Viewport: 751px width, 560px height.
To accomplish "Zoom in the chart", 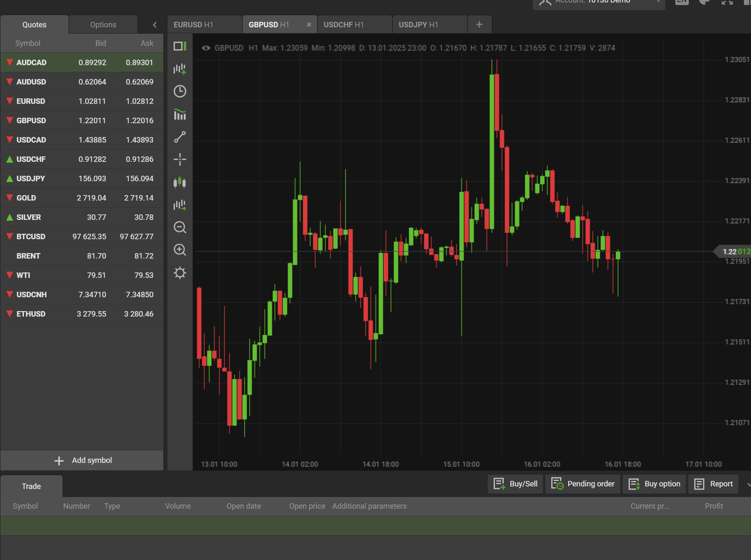I will click(180, 250).
